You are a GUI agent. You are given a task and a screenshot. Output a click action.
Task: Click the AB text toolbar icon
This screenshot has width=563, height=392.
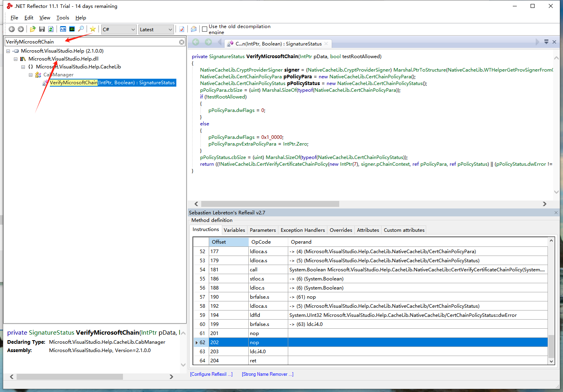pos(63,29)
